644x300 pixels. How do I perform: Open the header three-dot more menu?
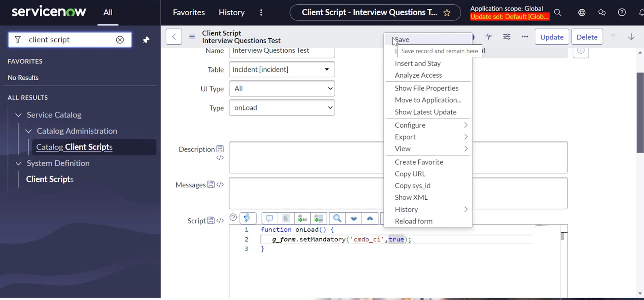pyautogui.click(x=261, y=12)
